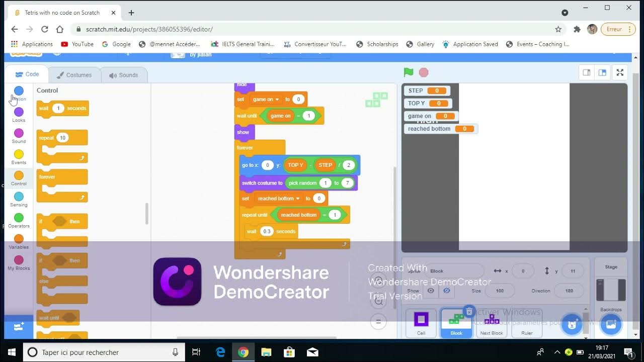Click the wait 0.3 seconds block
Viewport: 644px width, 362px height.
point(270,231)
